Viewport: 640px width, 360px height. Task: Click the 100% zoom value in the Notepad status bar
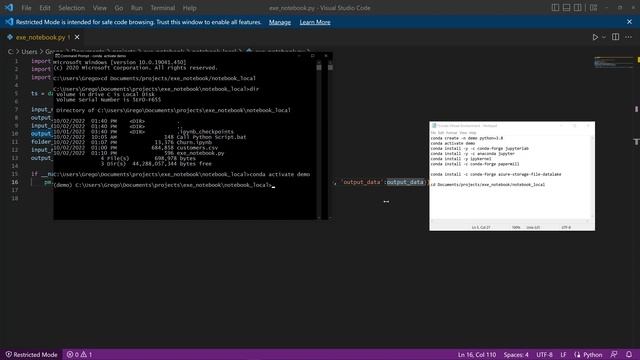[x=516, y=227]
